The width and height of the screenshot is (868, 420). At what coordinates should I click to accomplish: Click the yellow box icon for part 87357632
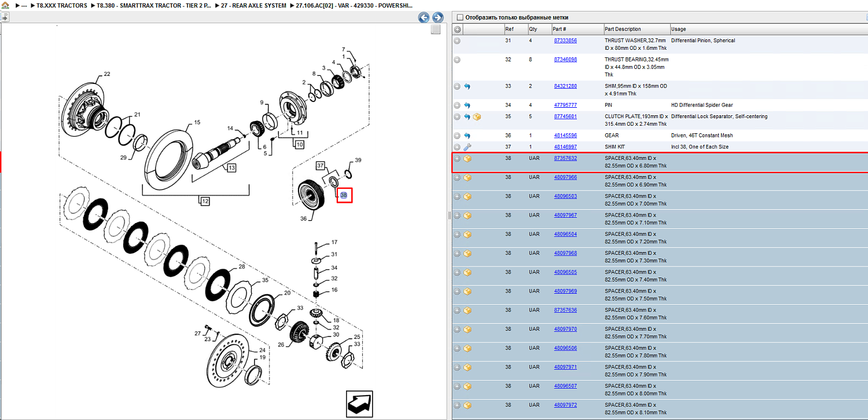467,158
